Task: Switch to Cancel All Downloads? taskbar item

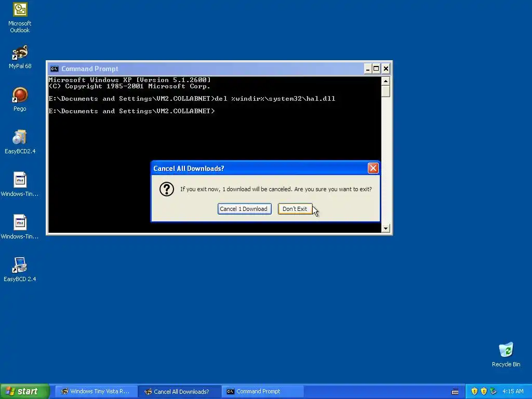Action: click(179, 391)
